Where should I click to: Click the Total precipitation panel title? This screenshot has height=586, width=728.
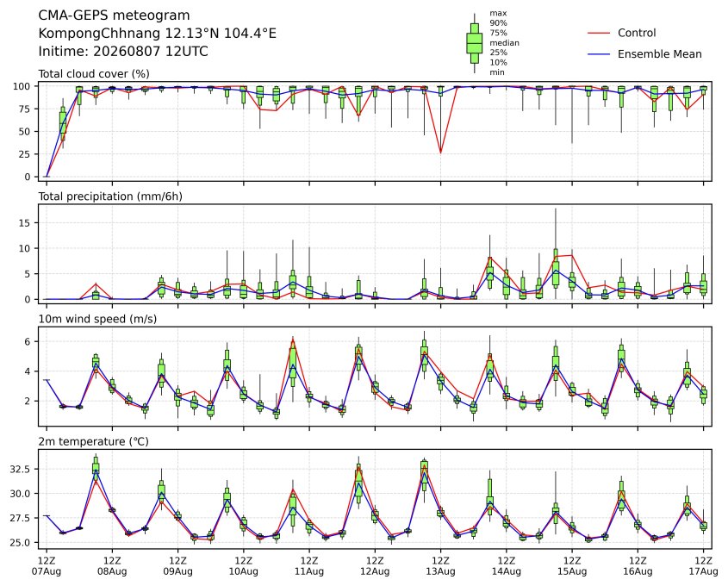110,196
